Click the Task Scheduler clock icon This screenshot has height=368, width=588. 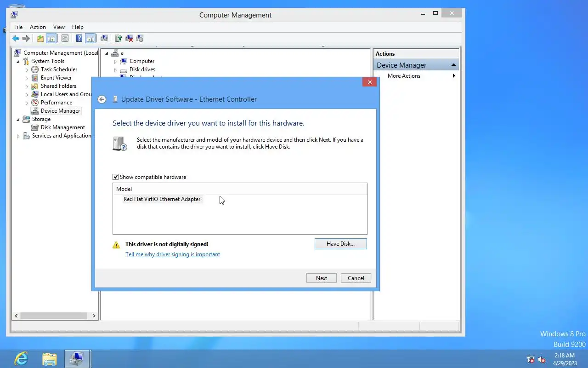point(35,69)
